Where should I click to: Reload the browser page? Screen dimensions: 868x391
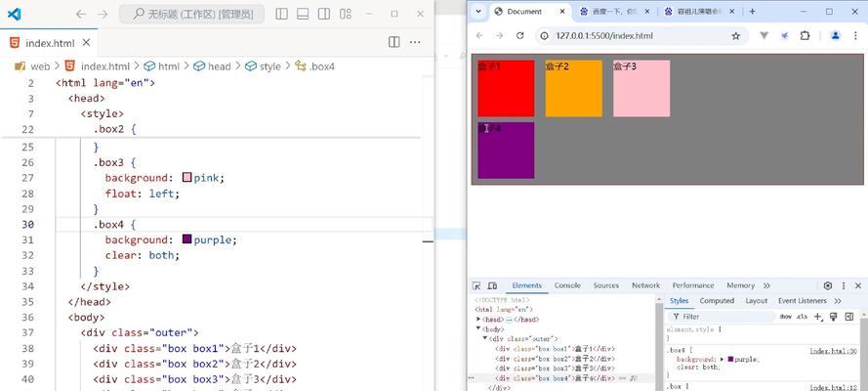(519, 35)
